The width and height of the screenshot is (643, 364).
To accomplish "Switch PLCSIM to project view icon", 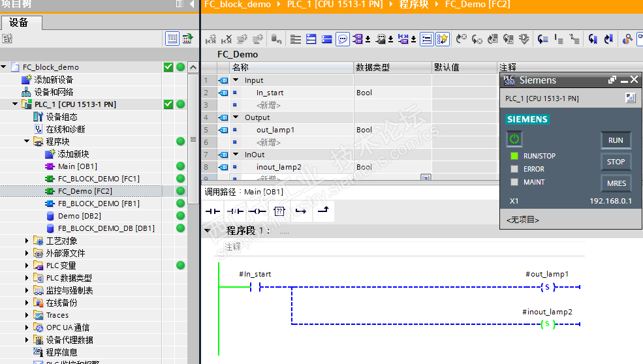I will pyautogui.click(x=631, y=98).
